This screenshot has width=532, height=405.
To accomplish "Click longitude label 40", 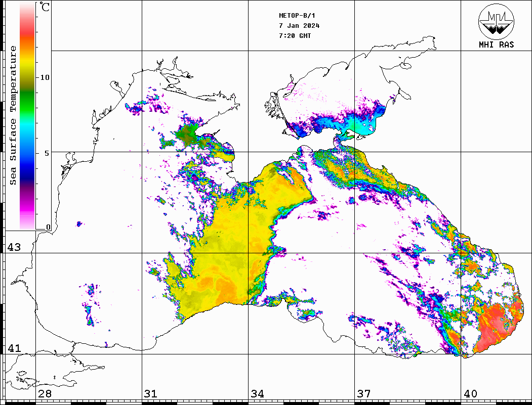I will (470, 393).
